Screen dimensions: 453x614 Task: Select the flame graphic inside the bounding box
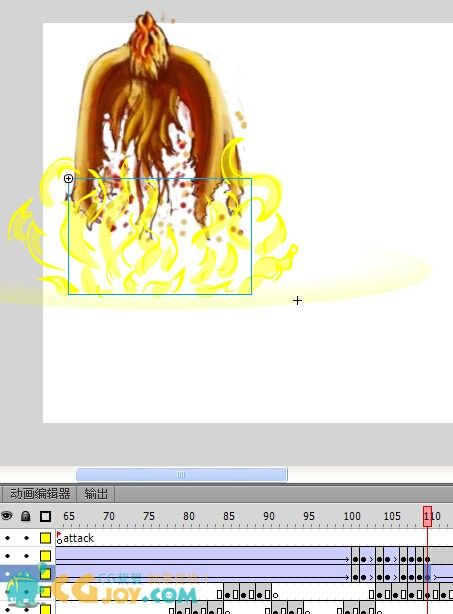tap(160, 236)
